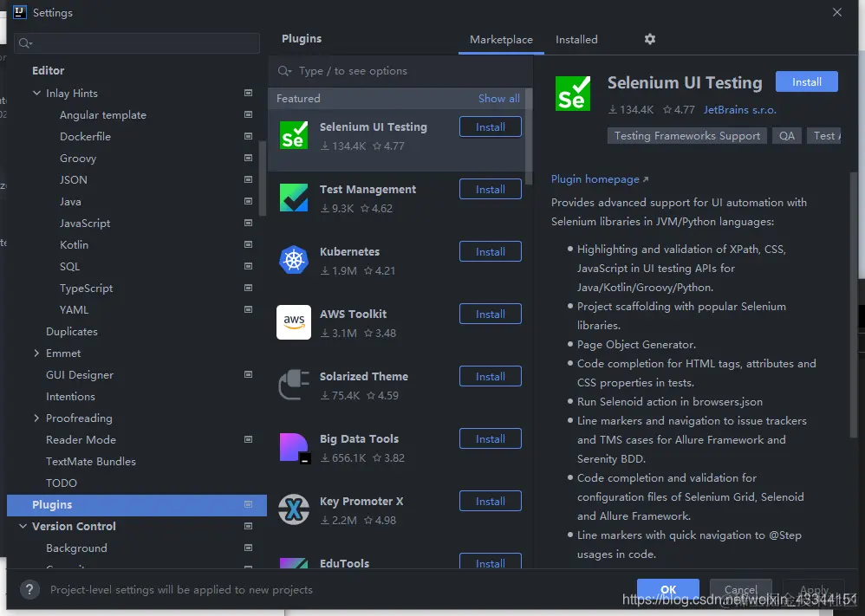Screen dimensions: 865x616
Task: Select Kubernetes plugin title
Action: point(350,251)
